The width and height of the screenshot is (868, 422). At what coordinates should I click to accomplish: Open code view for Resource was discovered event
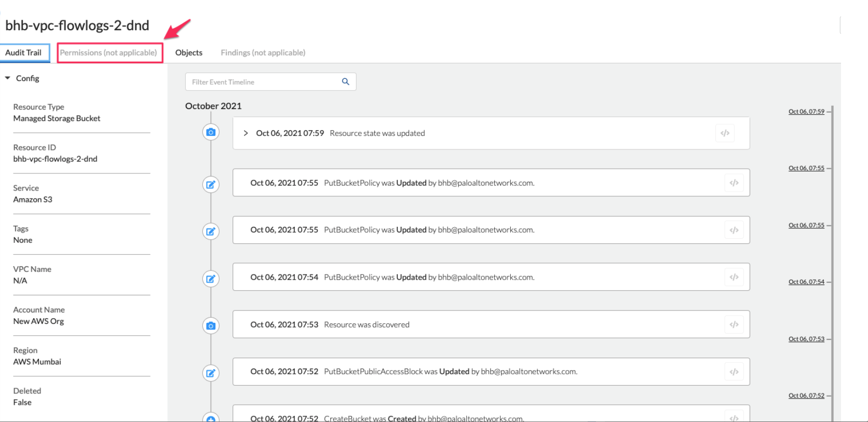[x=734, y=324]
